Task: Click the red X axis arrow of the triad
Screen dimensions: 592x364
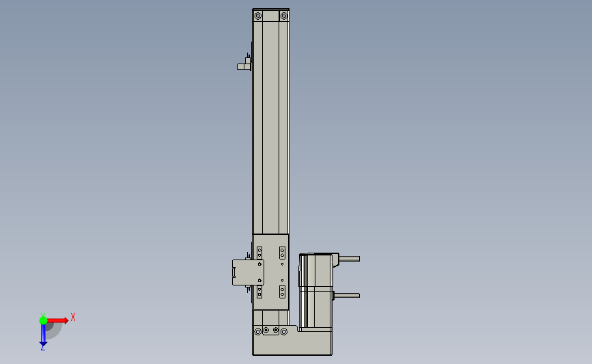Action: [x=58, y=320]
